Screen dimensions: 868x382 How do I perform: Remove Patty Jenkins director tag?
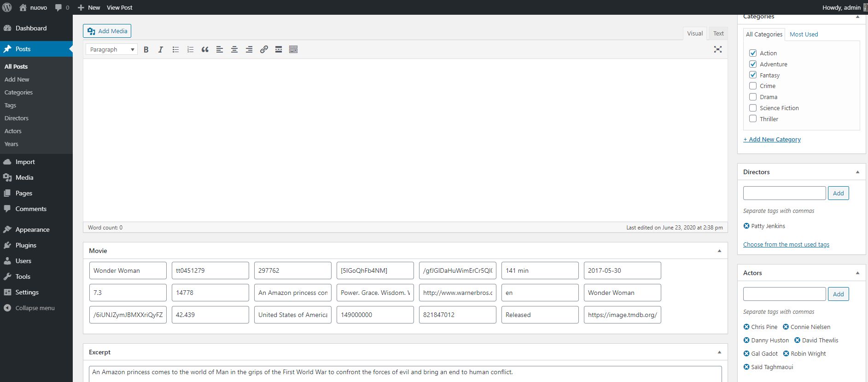tap(746, 226)
